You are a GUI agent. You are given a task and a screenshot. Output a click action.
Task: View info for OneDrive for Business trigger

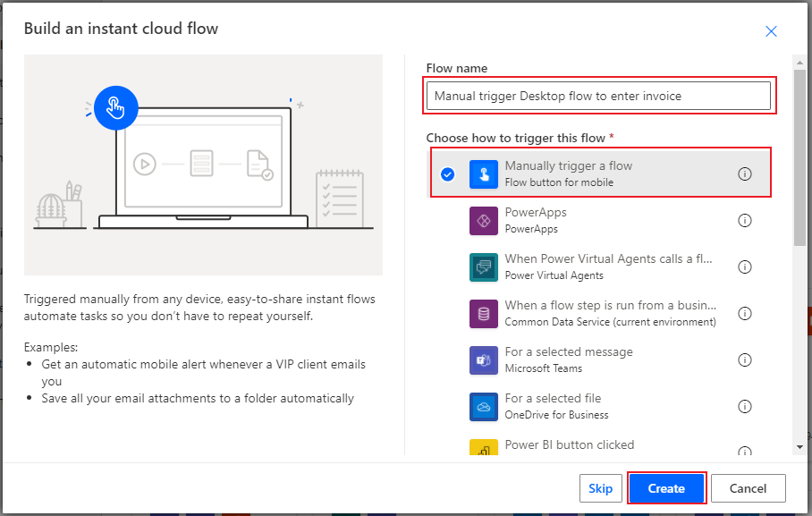pos(745,407)
